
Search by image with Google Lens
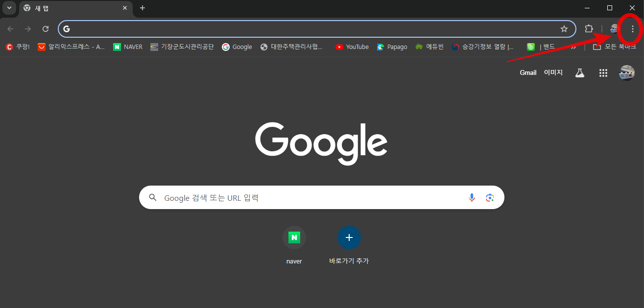coord(490,198)
